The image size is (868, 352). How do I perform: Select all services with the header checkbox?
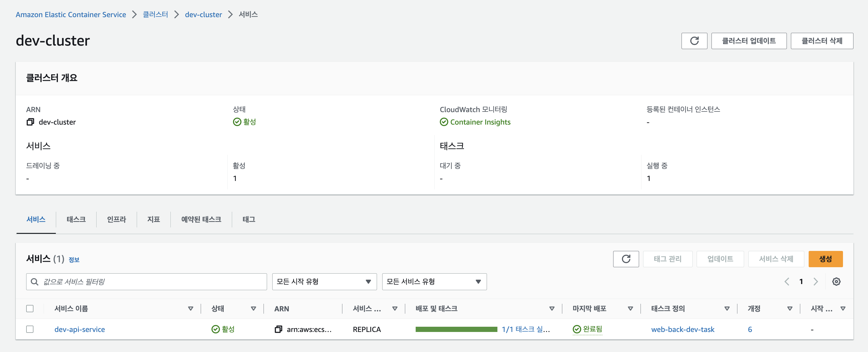[30, 308]
